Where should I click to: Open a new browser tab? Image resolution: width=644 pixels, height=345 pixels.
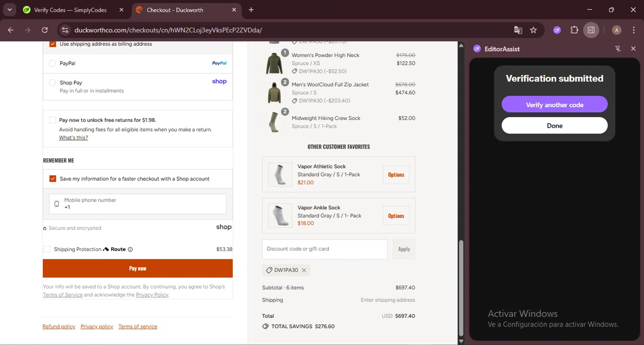(251, 10)
